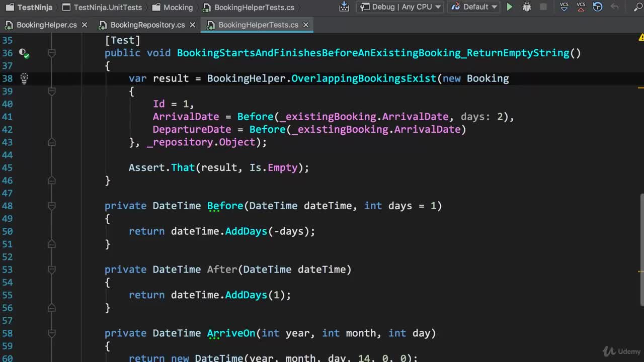Screen dimensions: 644x362
Task: Show VCS history clock icon
Action: coord(598,7)
